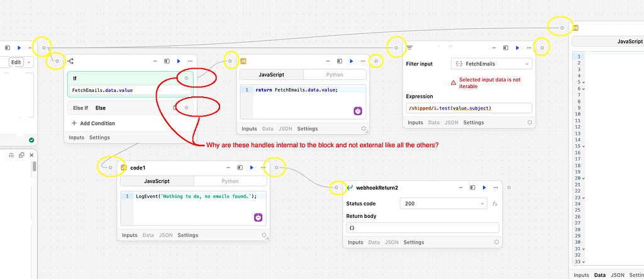Open AI assistant icon in code1 editor
This screenshot has height=279, width=644.
click(x=258, y=218)
